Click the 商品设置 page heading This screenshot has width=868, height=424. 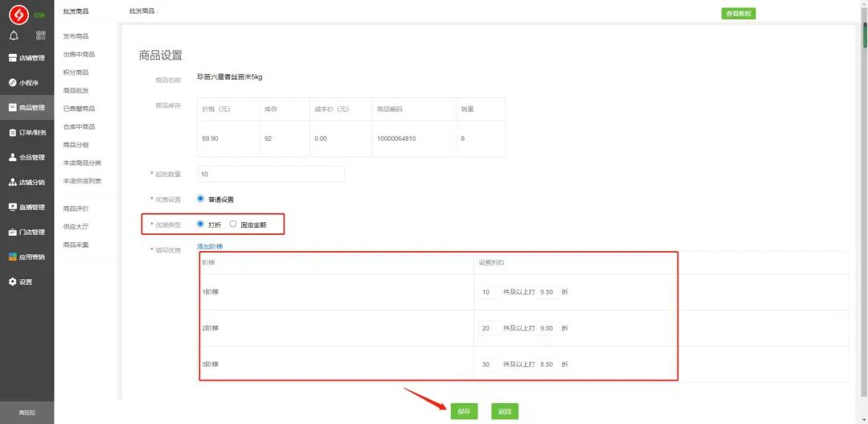[161, 56]
